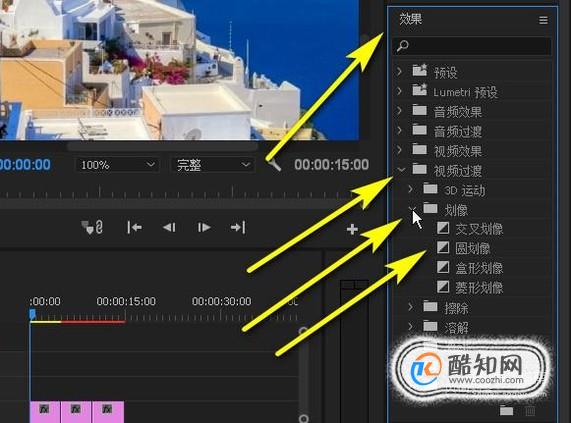Click the effects search field

(x=472, y=46)
